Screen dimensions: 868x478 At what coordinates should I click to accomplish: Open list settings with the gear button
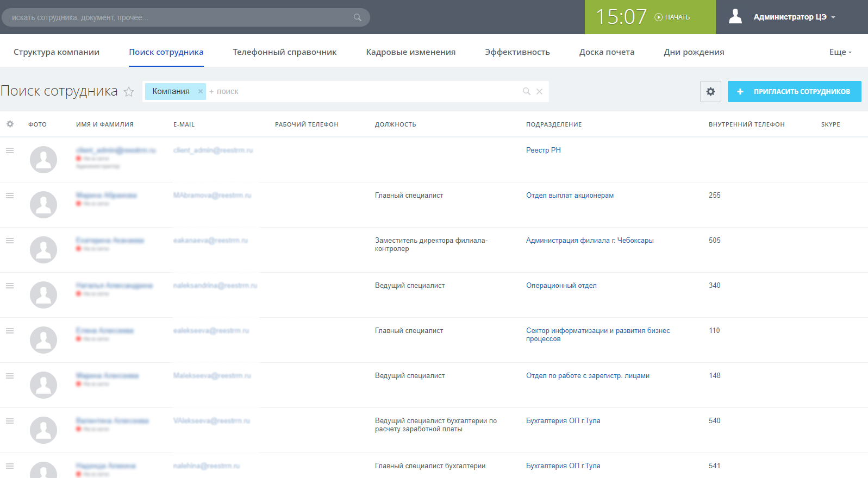(x=710, y=92)
